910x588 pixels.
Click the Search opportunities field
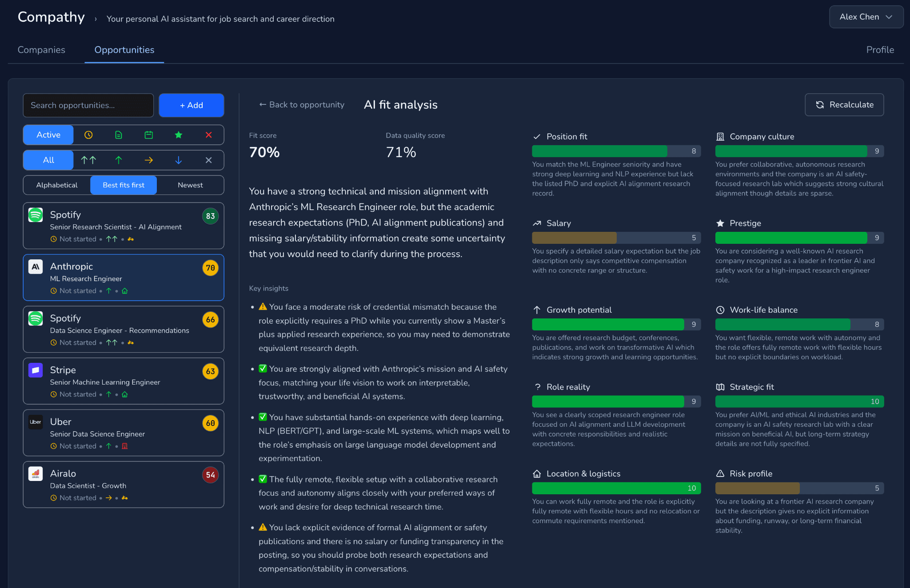tap(88, 105)
